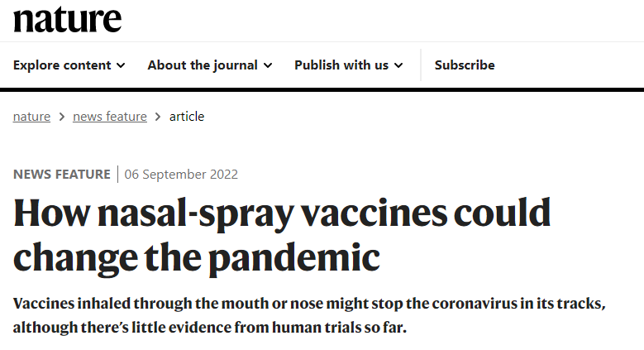The height and width of the screenshot is (350, 644).
Task: Click the nasal-spray vaccines headline
Action: tap(282, 235)
